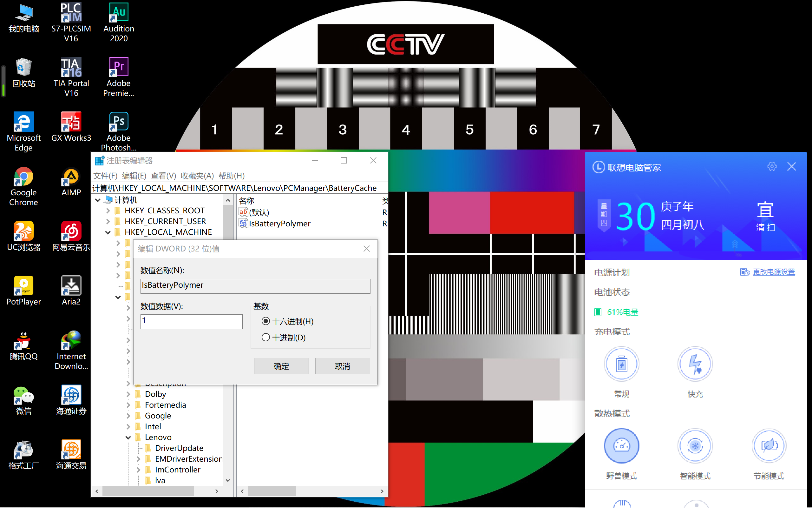812x508 pixels.
Task: Cancel DWORD edit with 取消 button
Action: [342, 366]
